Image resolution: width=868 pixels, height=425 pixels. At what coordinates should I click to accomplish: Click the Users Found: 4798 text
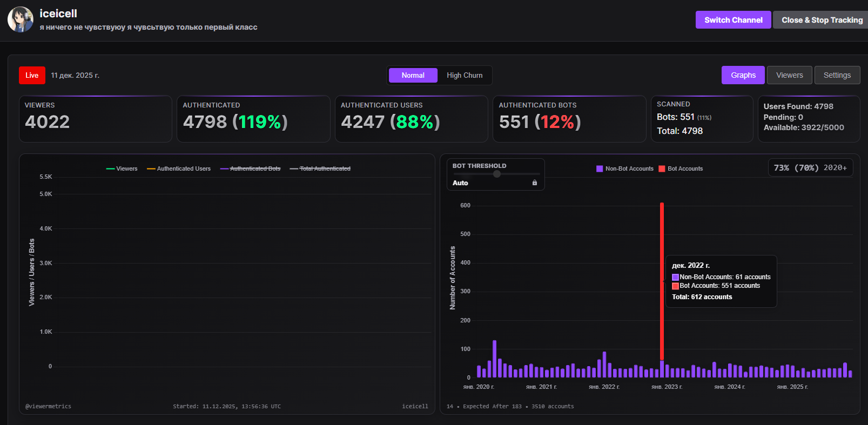798,106
